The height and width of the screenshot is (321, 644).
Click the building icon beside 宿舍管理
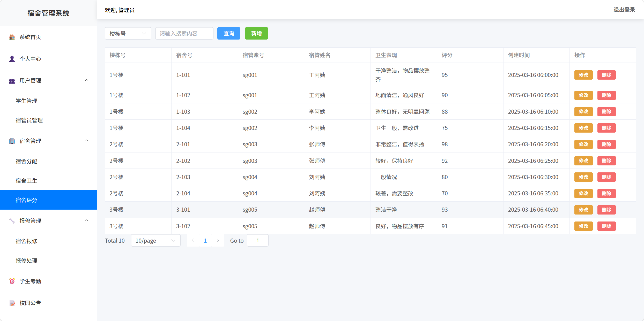point(12,141)
